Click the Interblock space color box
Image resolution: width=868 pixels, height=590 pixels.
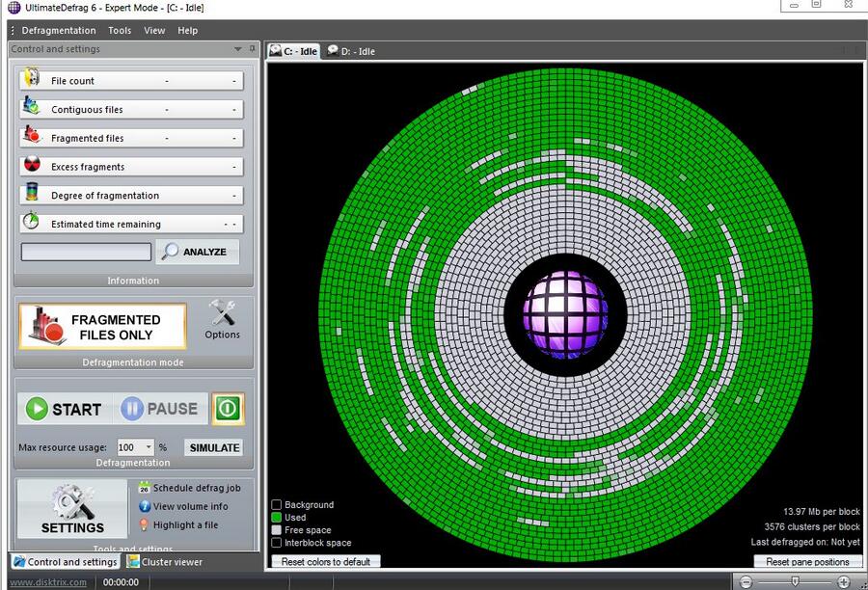[276, 543]
